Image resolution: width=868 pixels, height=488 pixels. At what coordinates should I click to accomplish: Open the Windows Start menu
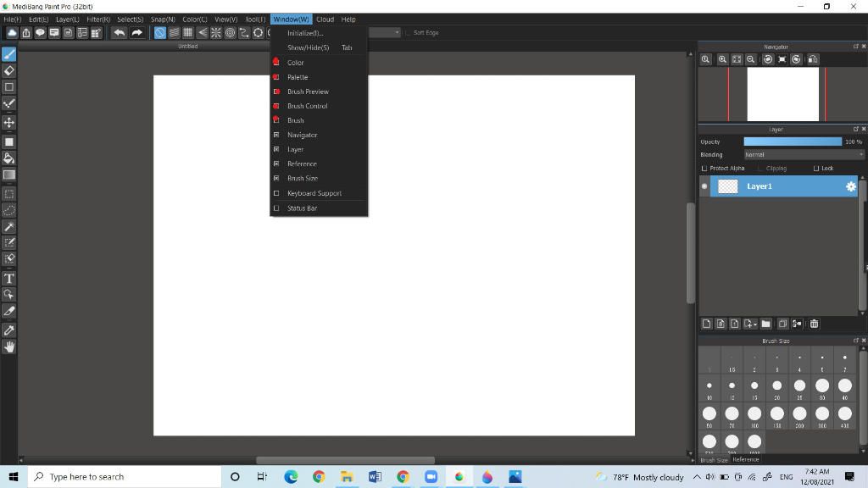point(14,477)
